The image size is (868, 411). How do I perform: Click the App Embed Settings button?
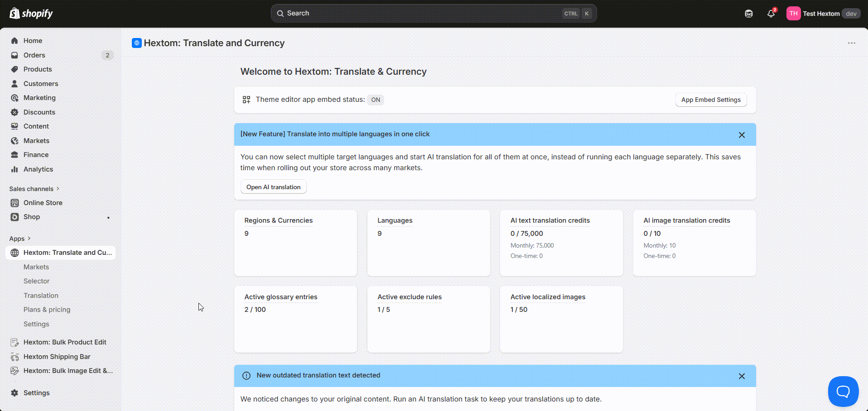click(711, 100)
